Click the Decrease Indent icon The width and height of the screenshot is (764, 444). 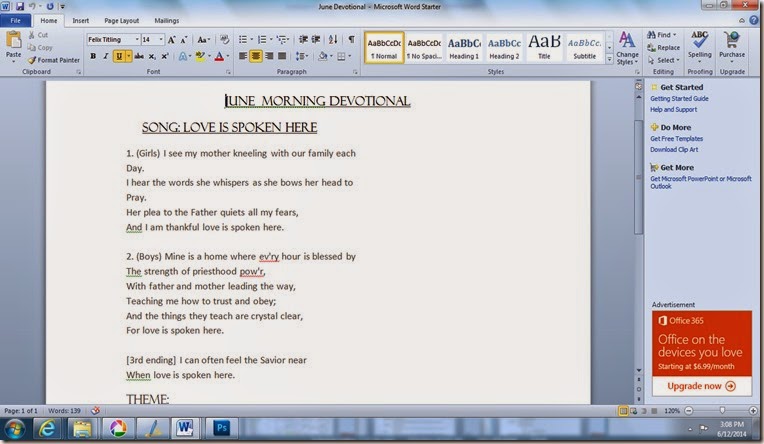[x=303, y=39]
